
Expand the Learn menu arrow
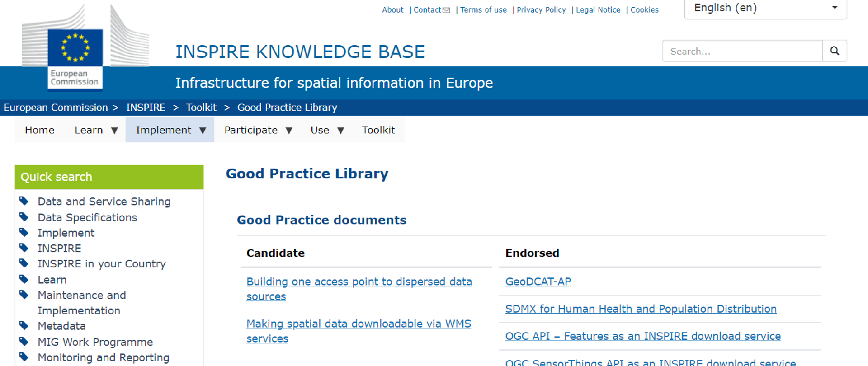(x=114, y=131)
